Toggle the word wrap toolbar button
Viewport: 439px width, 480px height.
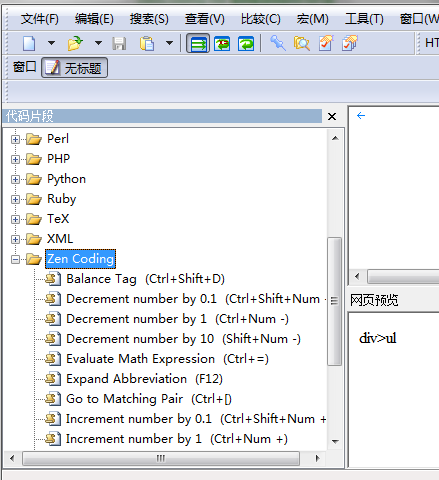pos(198,43)
